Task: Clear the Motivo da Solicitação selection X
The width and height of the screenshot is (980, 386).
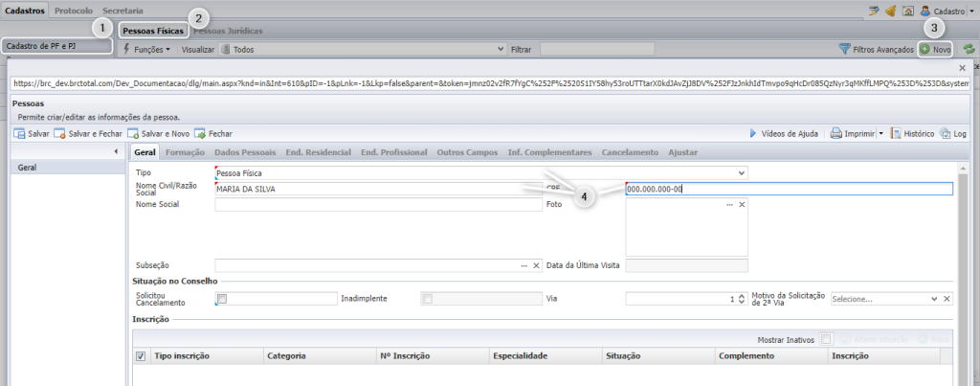Action: click(947, 299)
